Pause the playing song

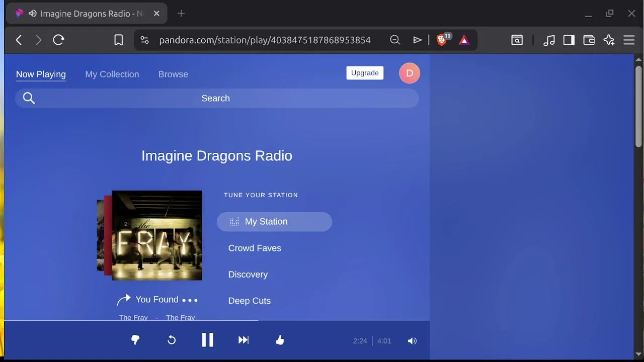[x=207, y=340]
